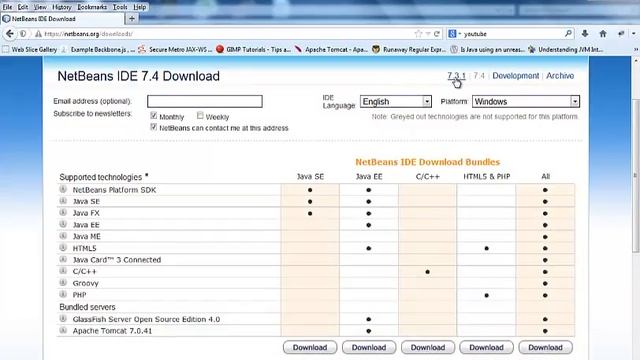This screenshot has width=640, height=360.
Task: Open the Bookmarks menu
Action: pyautogui.click(x=92, y=7)
